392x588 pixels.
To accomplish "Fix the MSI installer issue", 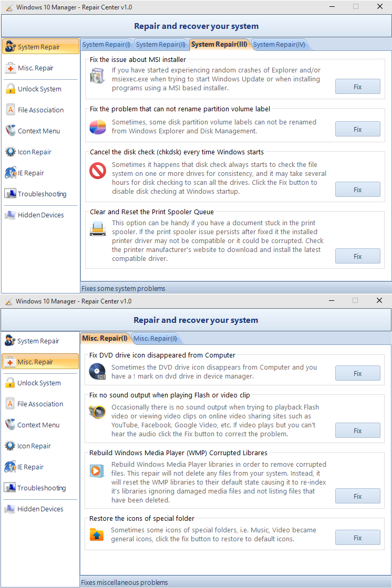I will (357, 87).
